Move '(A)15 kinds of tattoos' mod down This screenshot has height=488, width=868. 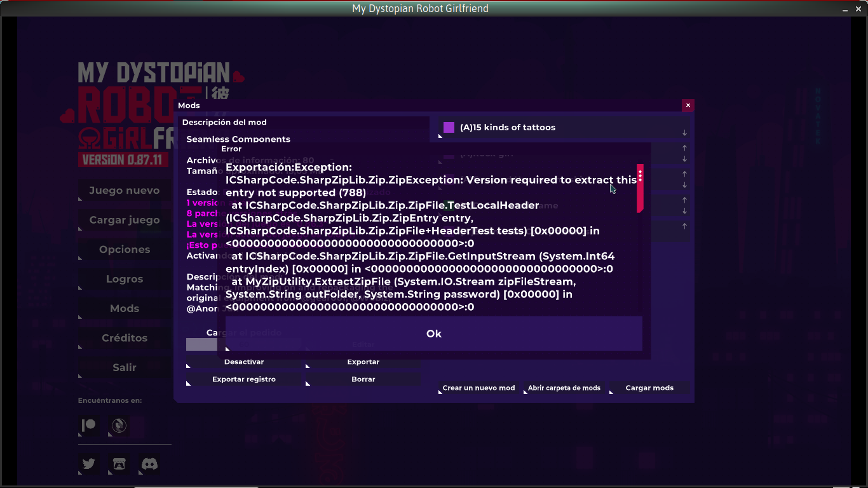[x=684, y=133]
